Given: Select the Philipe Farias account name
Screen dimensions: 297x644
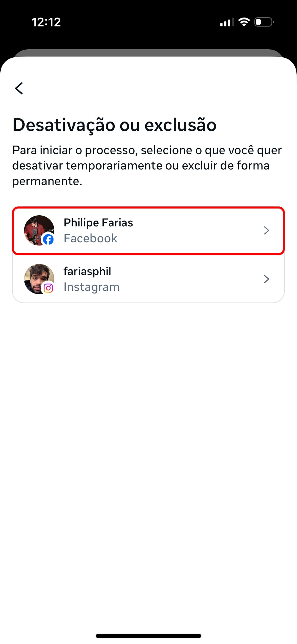Looking at the screenshot, I should (x=98, y=222).
